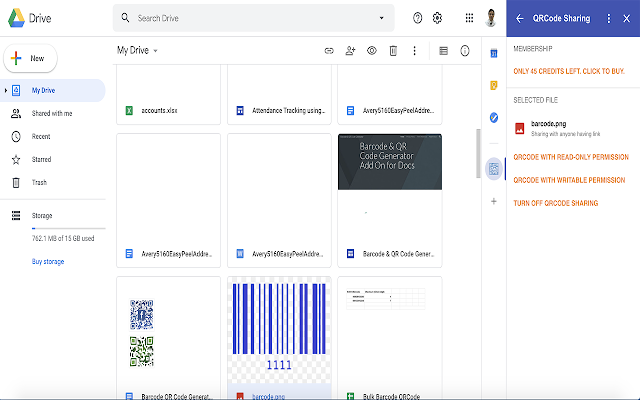
Task: Focus the Search Drive input field
Action: (253, 18)
